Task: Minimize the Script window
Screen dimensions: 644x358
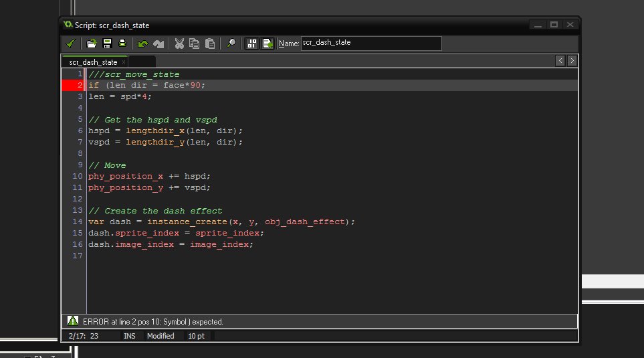Action: pyautogui.click(x=538, y=25)
